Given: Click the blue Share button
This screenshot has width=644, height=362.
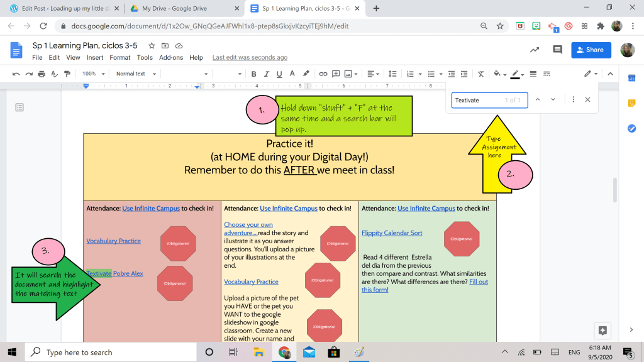Looking at the screenshot, I should tap(591, 50).
